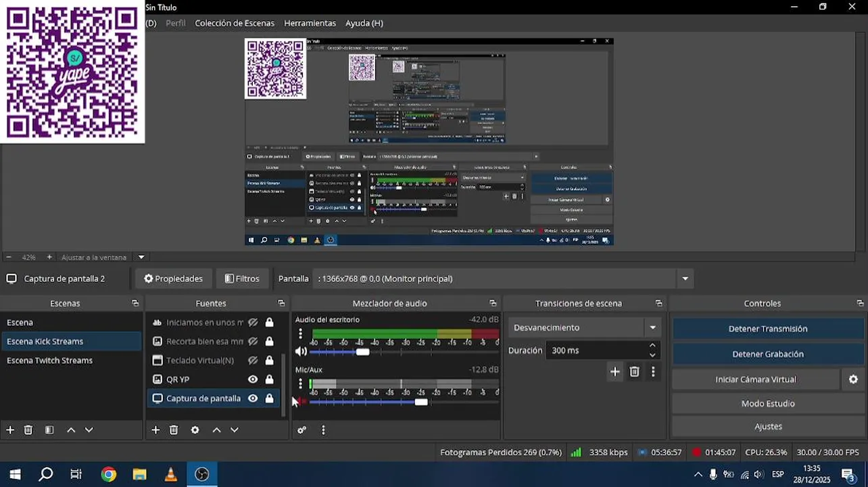Viewport: 868px width, 487px height.
Task: Open the Windows Start menu
Action: tap(15, 474)
